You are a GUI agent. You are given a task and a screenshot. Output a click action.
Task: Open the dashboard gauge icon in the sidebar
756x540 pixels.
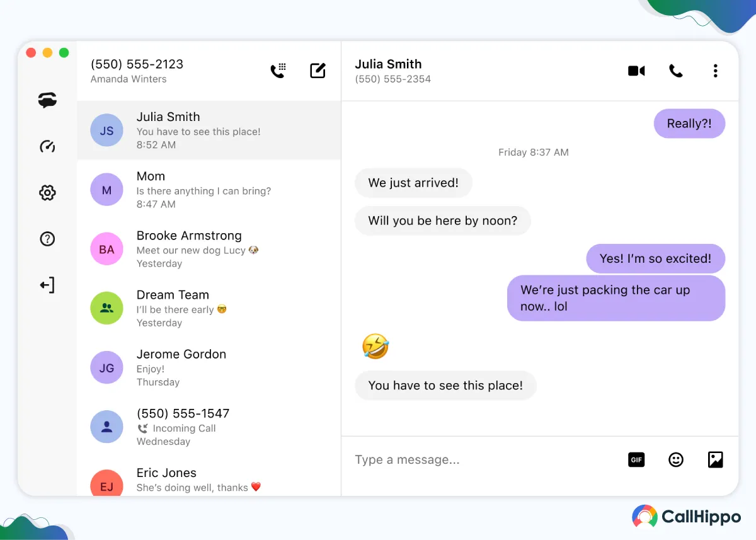[47, 146]
